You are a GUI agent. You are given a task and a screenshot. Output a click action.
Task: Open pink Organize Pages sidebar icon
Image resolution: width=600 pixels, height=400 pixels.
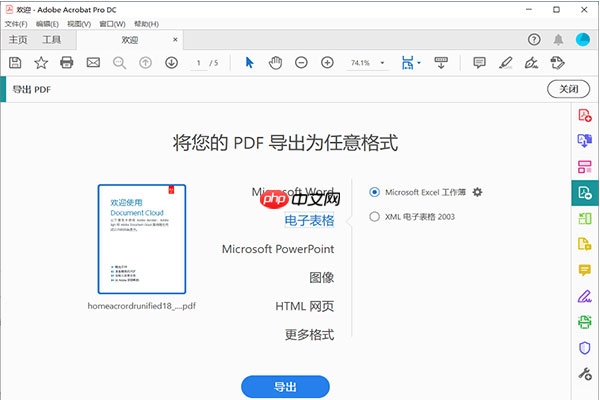(585, 167)
